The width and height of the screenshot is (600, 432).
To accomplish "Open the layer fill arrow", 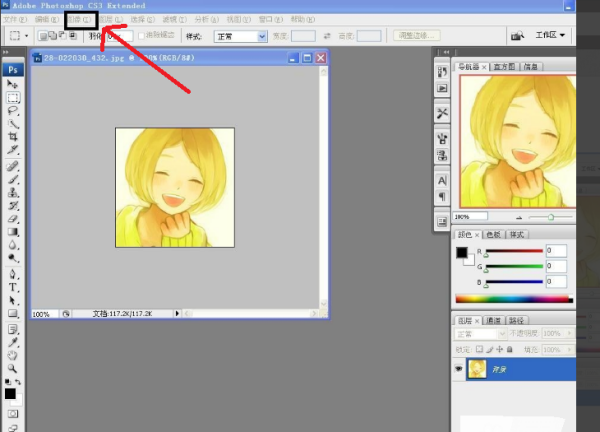I will [x=569, y=350].
